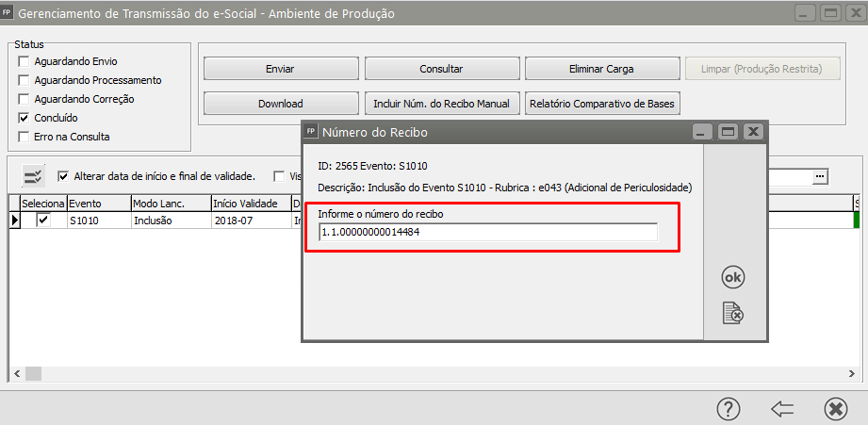The height and width of the screenshot is (425, 868).
Task: Select the Inclusão cell in the grid
Action: pyautogui.click(x=171, y=221)
